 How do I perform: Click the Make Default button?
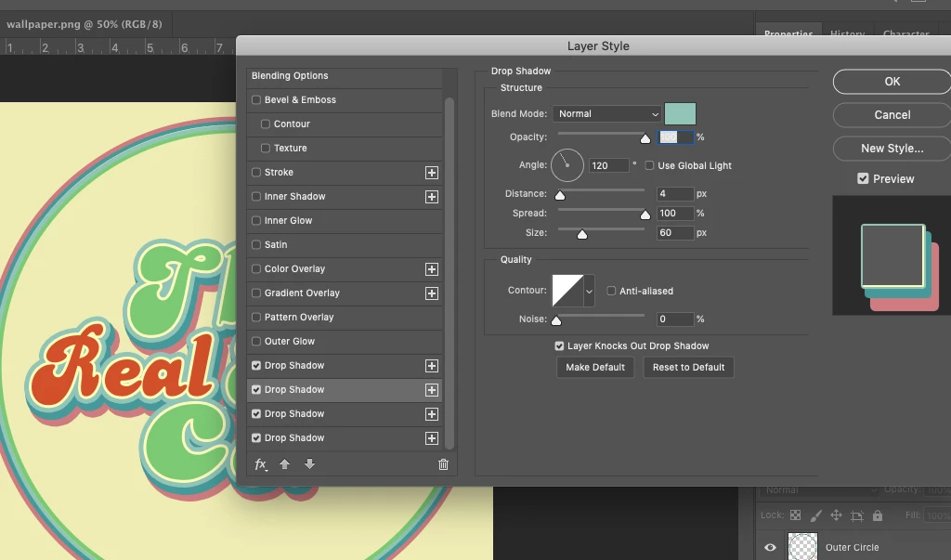coord(595,367)
